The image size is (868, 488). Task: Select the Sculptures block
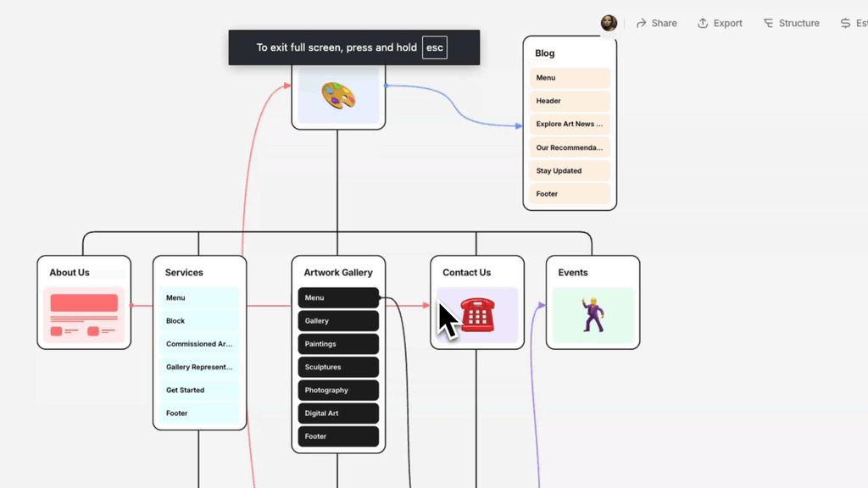pos(338,368)
